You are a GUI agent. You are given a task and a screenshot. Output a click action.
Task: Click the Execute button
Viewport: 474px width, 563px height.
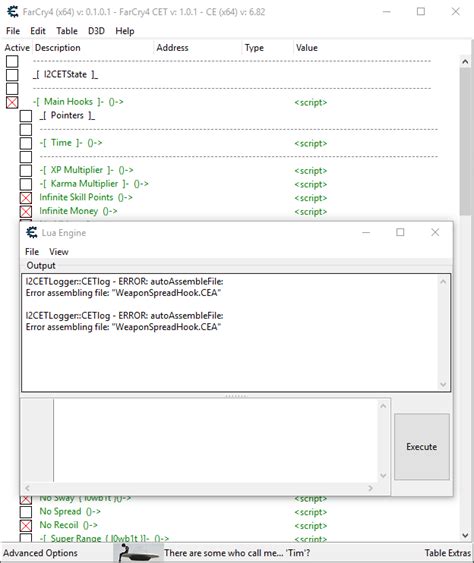click(422, 447)
